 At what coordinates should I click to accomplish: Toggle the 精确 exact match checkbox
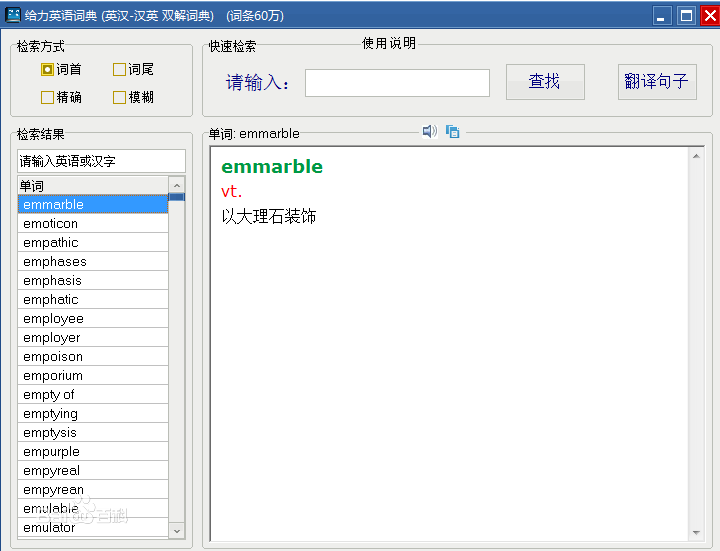pyautogui.click(x=47, y=97)
